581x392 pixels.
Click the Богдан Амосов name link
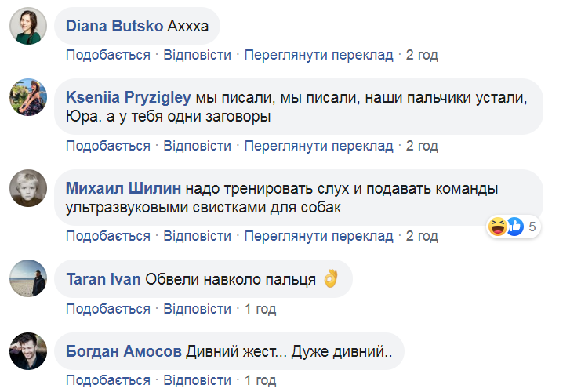click(x=124, y=351)
